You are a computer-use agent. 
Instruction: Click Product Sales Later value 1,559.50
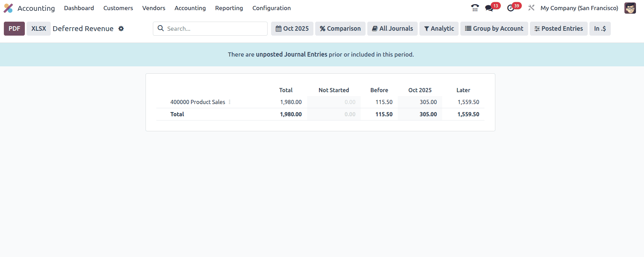click(468, 102)
